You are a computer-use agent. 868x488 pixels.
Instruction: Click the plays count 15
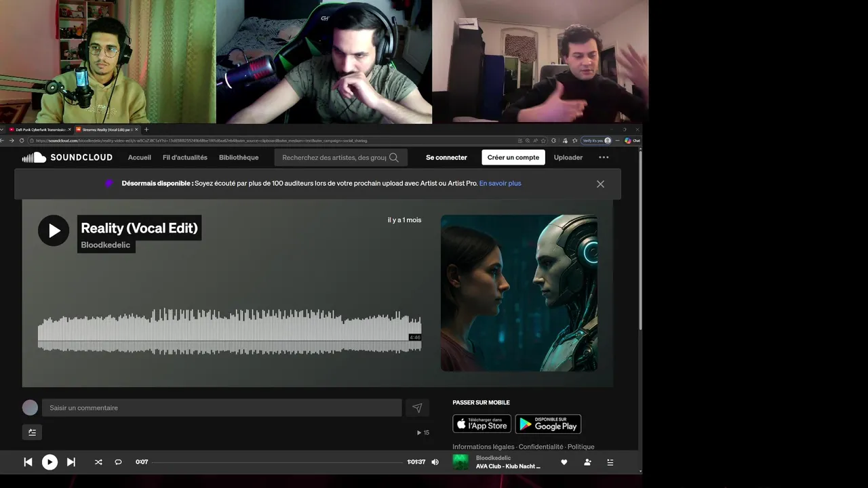click(x=423, y=432)
